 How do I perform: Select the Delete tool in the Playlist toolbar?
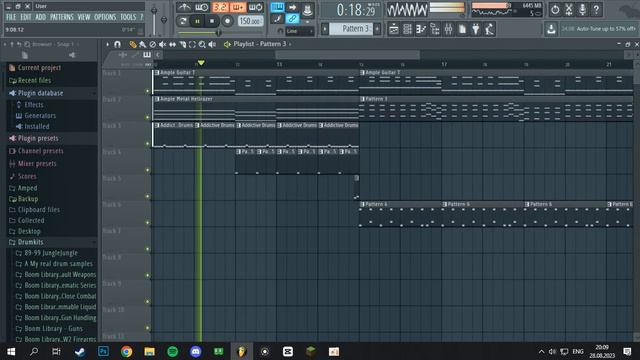point(152,44)
